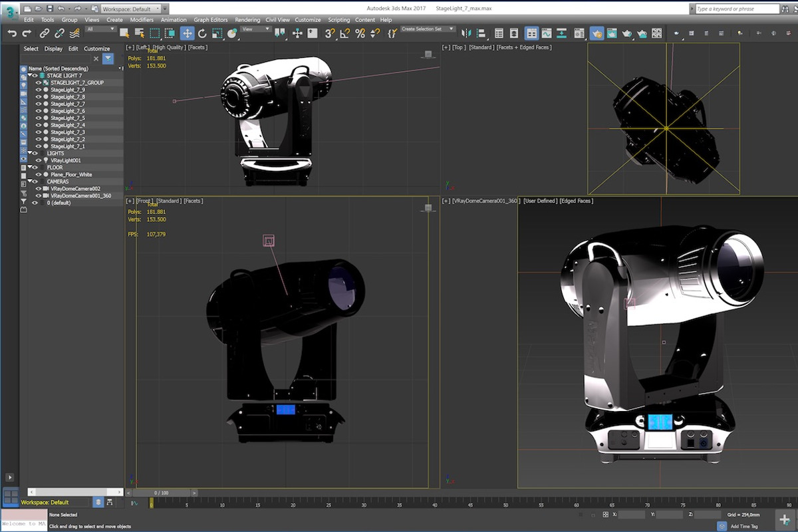This screenshot has width=798, height=532.
Task: Click the keyword search input field
Action: click(x=736, y=9)
